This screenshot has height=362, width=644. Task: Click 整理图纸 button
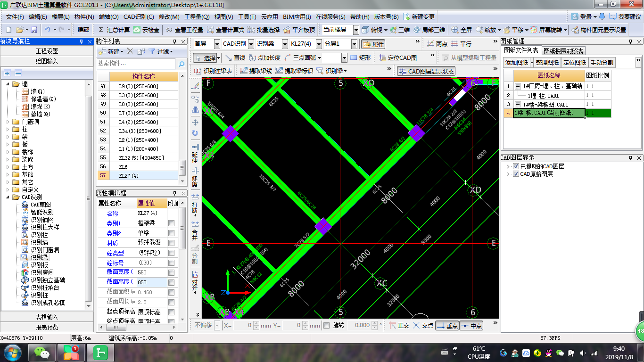click(547, 62)
